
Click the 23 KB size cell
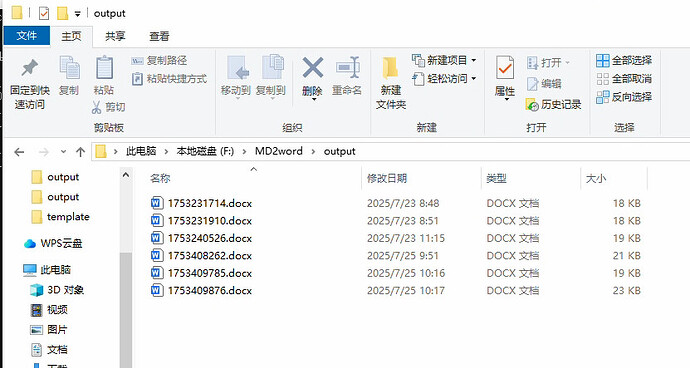tap(627, 291)
